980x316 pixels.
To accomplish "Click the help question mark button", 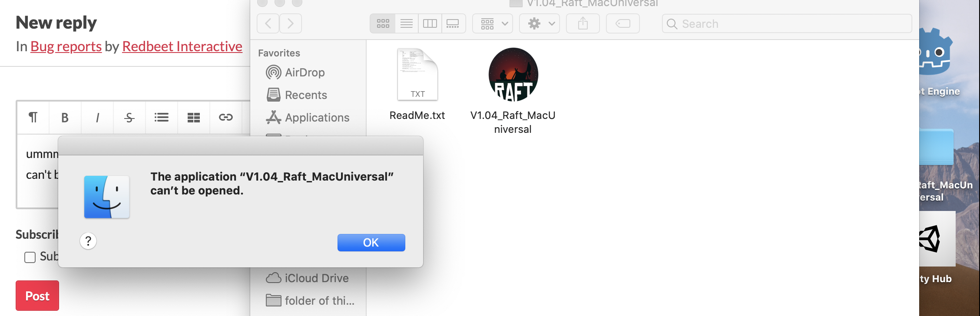I will (88, 241).
